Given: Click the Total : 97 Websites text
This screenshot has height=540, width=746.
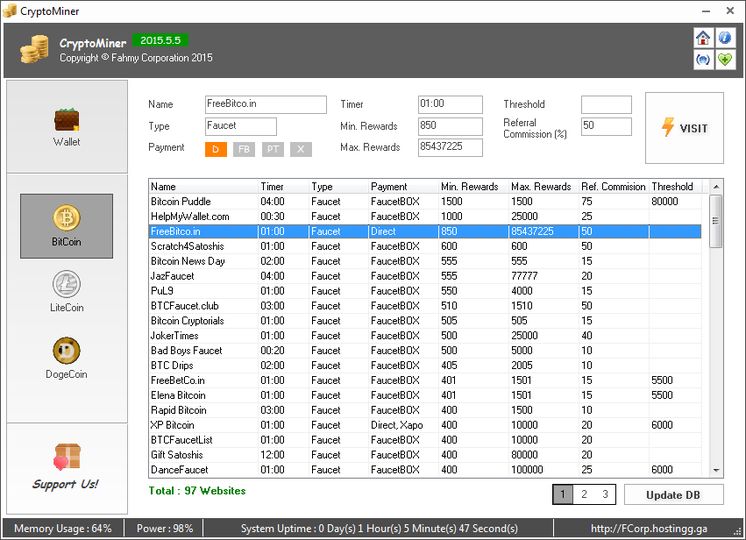Looking at the screenshot, I should [197, 491].
